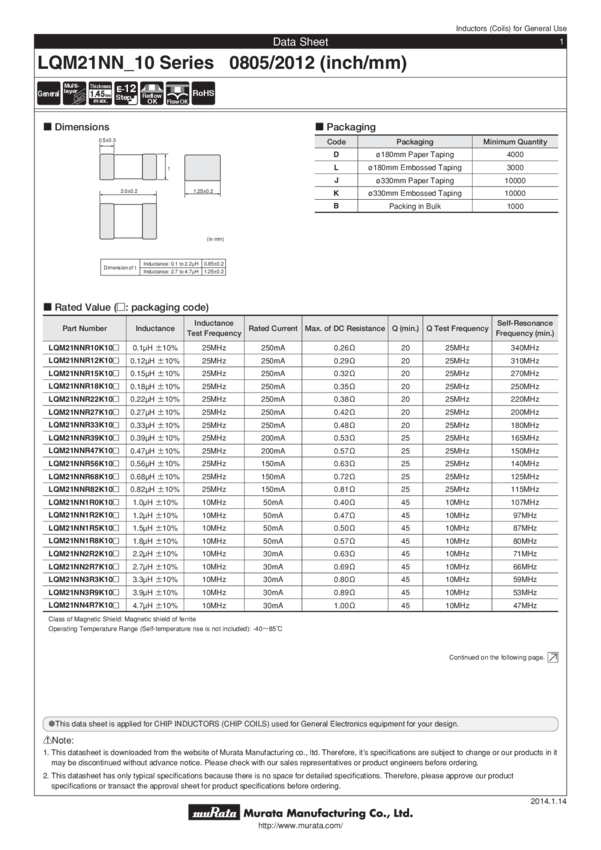Select the Rated Current column header
Image resolution: width=601 pixels, height=850 pixels.
pos(273,329)
